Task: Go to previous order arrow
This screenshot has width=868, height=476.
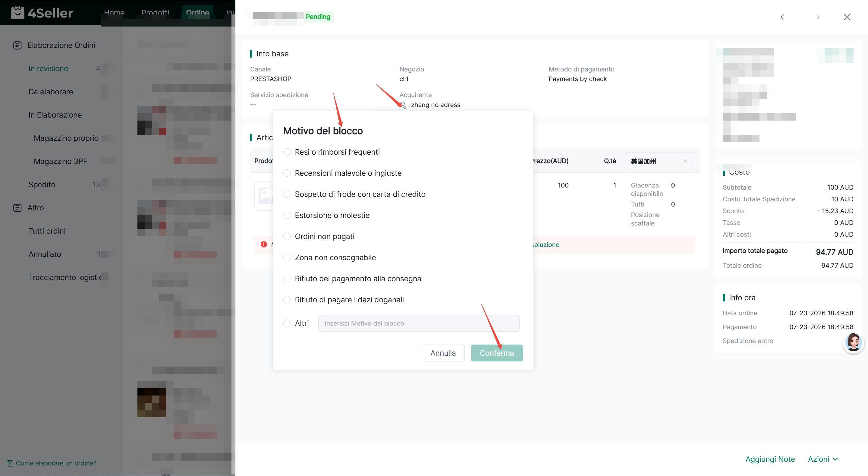Action: click(x=782, y=17)
